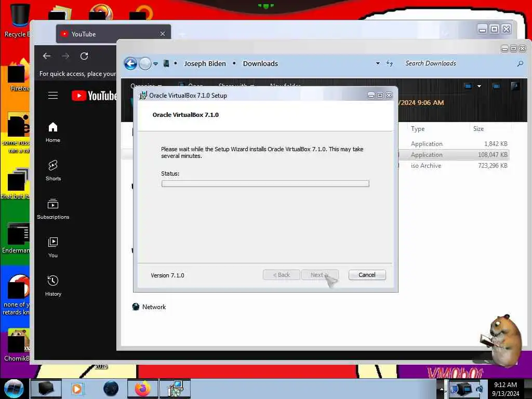Toggle the preview pane icon

coord(496,86)
